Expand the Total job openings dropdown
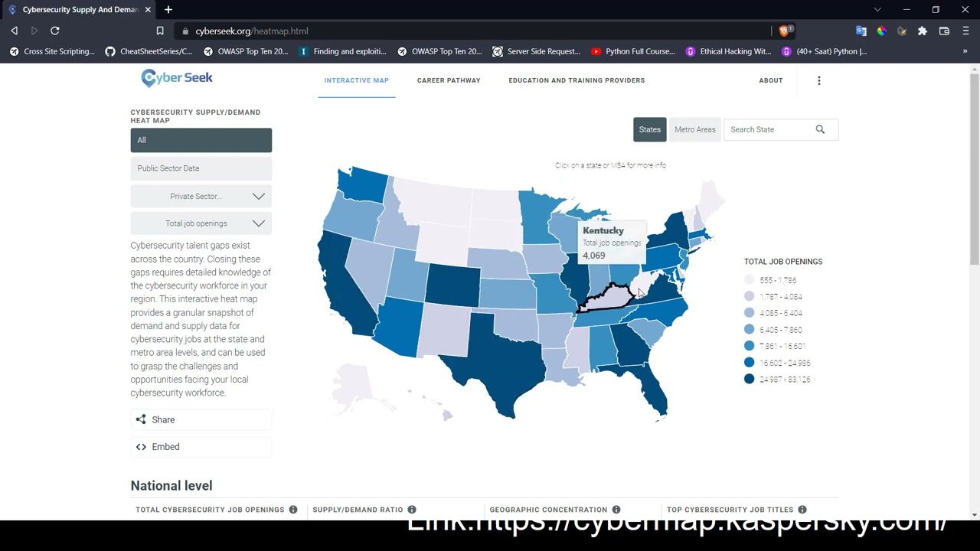This screenshot has width=980, height=551. click(x=201, y=223)
